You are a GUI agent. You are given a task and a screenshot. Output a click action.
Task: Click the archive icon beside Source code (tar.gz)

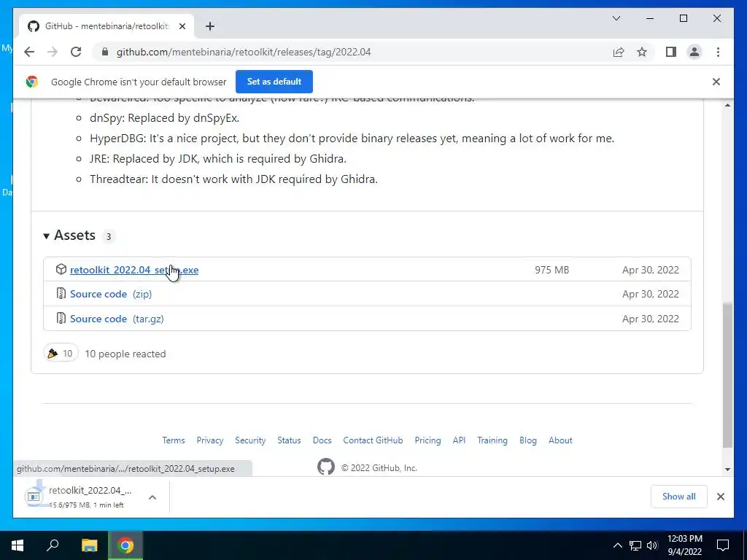point(61,318)
